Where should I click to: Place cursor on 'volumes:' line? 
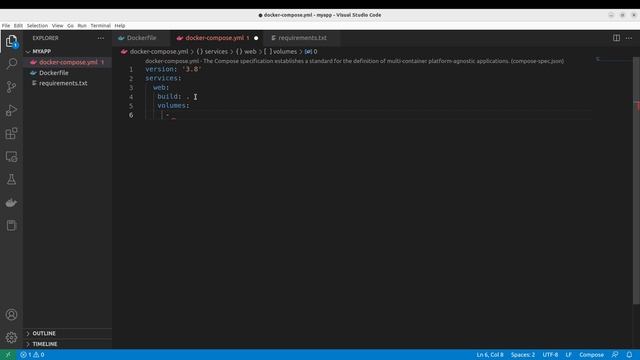tap(173, 106)
